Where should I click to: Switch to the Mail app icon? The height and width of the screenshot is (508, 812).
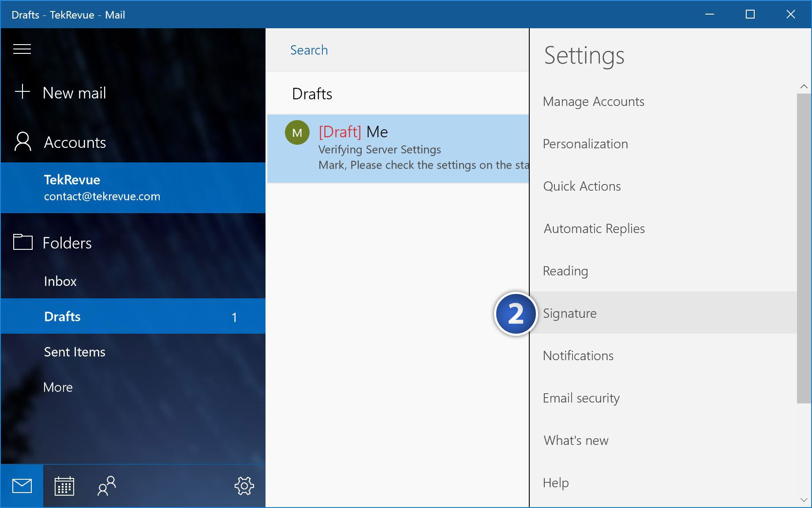click(x=22, y=486)
